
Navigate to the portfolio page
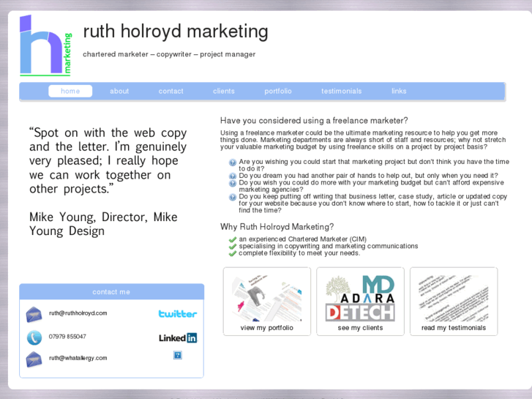click(278, 91)
